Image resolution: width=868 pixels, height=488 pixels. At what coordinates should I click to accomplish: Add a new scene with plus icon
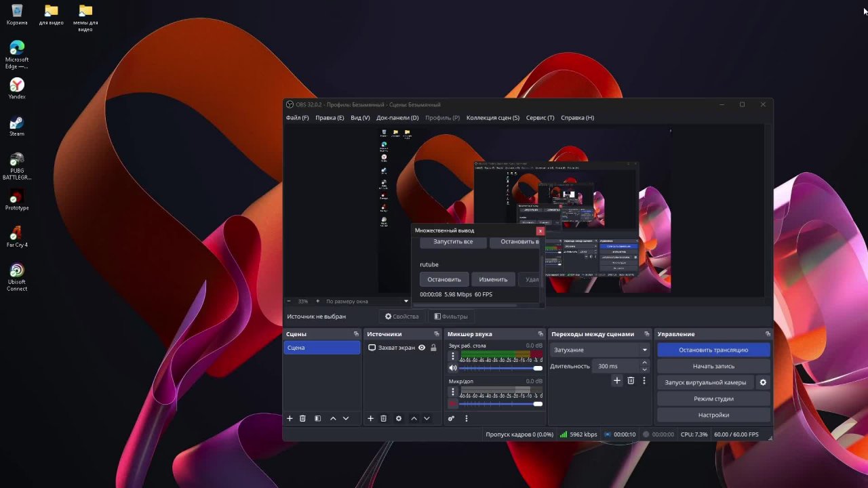pyautogui.click(x=290, y=419)
